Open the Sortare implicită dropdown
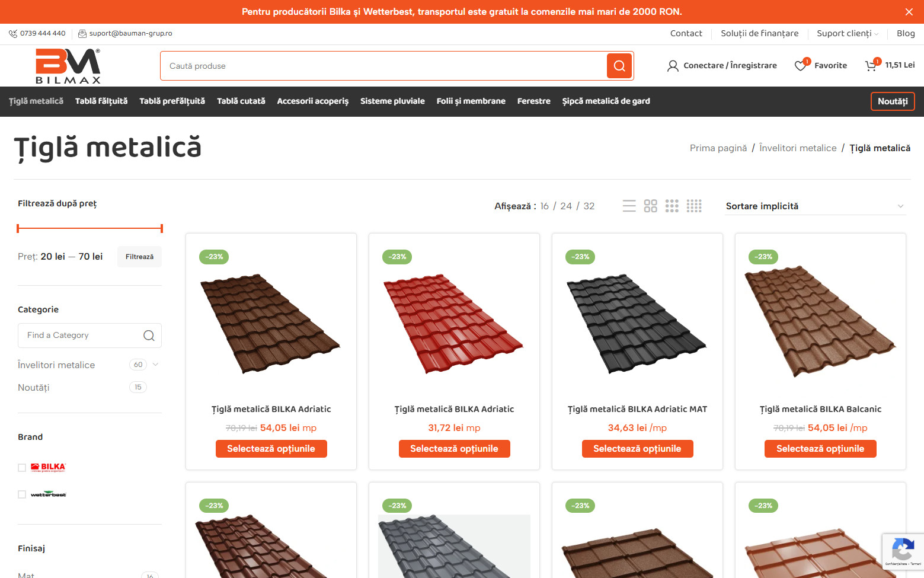Viewport: 924px width, 578px height. 816,206
